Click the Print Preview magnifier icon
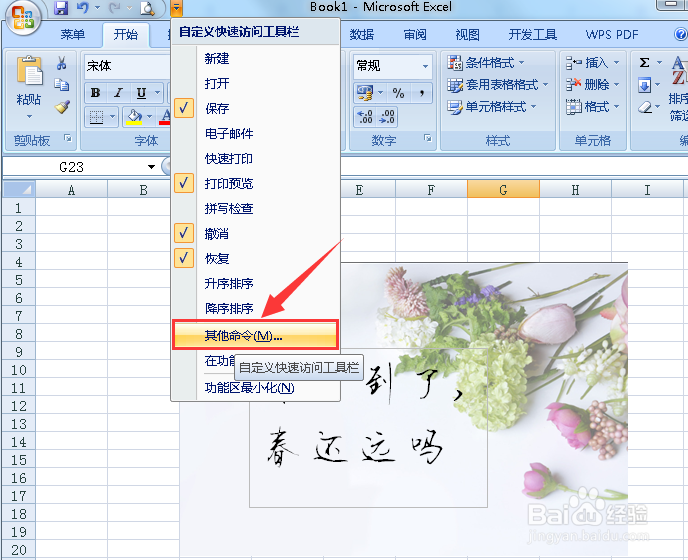Screen dimensions: 688x560 click(x=147, y=8)
